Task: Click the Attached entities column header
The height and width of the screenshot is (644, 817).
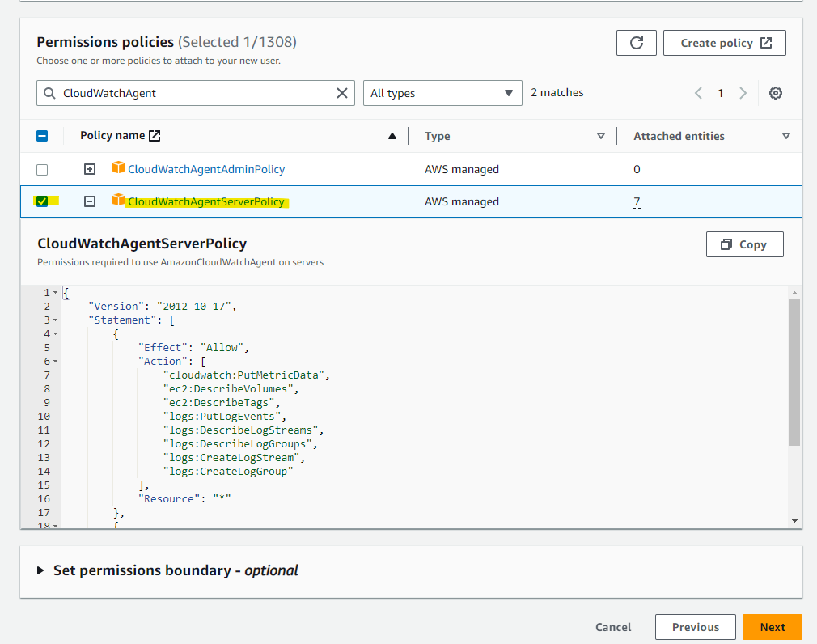Action: pos(679,136)
